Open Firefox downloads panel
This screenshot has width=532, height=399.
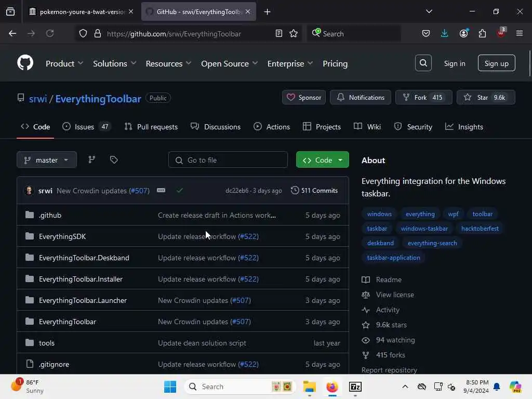tap(445, 34)
